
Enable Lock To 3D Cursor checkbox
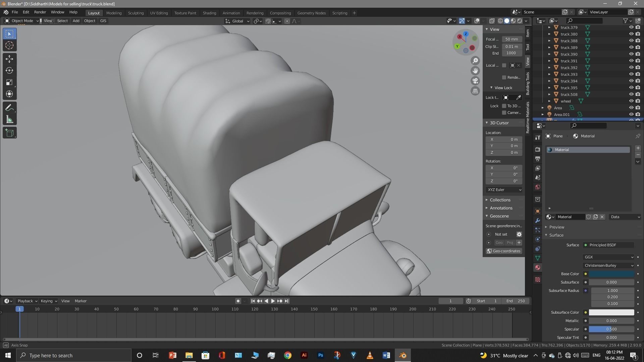point(504,106)
